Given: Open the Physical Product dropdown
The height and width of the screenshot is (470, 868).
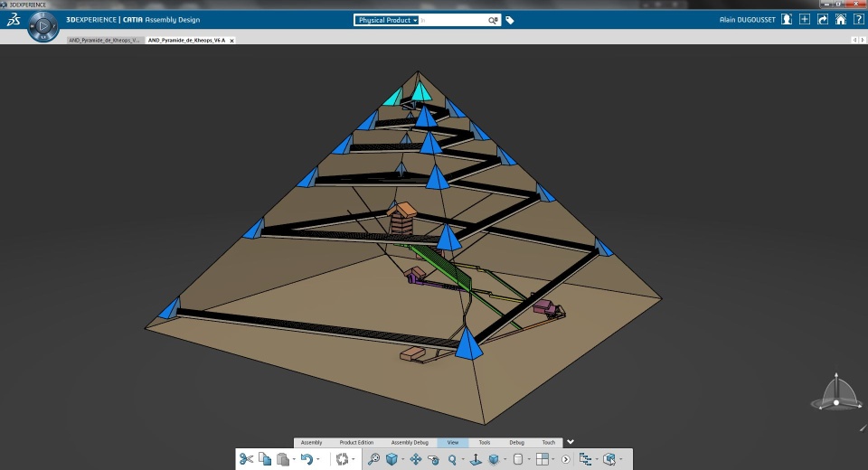Looking at the screenshot, I should (386, 20).
